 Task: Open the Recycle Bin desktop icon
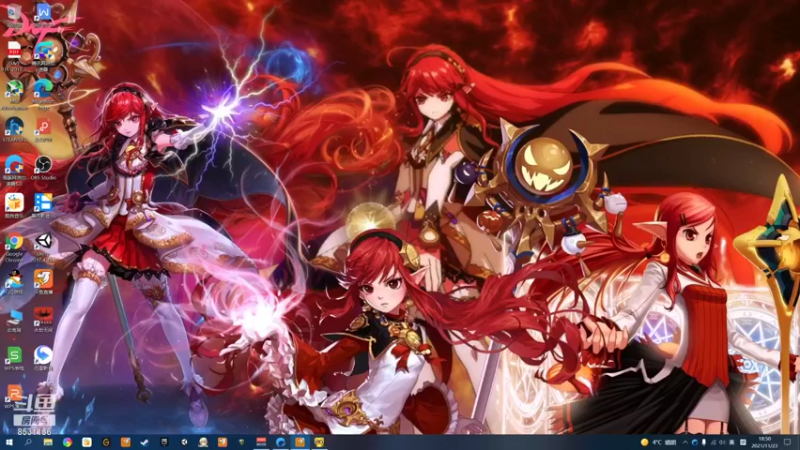tap(14, 13)
